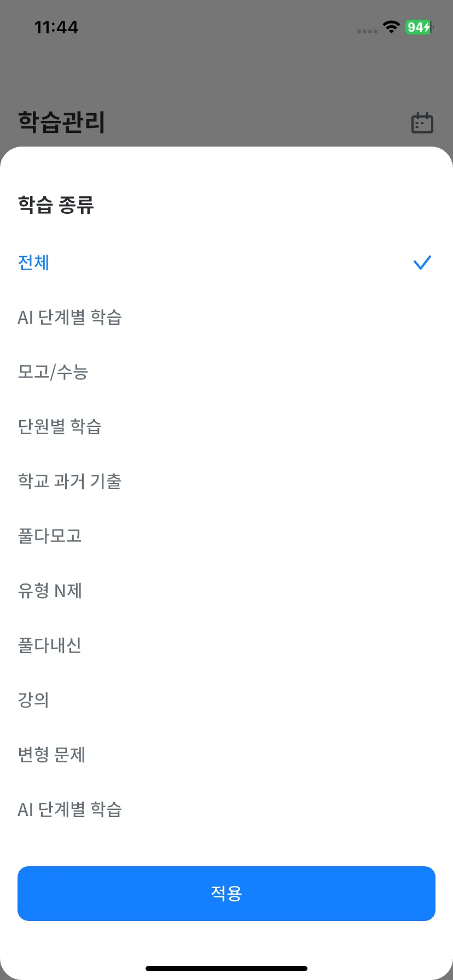Choose 풀다모고 as study type
Viewport: 453px width, 980px height.
pyautogui.click(x=226, y=536)
